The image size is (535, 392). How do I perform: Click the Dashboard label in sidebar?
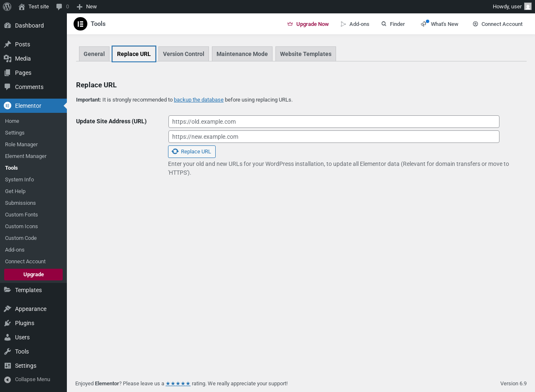29,25
